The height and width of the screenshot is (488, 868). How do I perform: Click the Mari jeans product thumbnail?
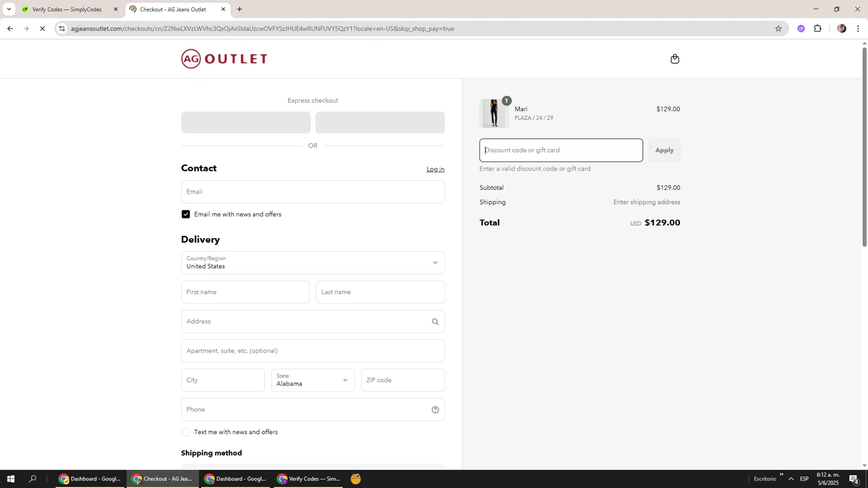494,113
